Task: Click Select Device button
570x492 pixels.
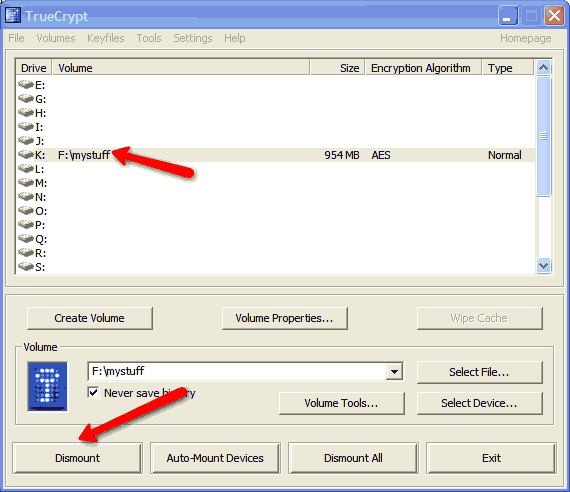Action: pos(479,403)
